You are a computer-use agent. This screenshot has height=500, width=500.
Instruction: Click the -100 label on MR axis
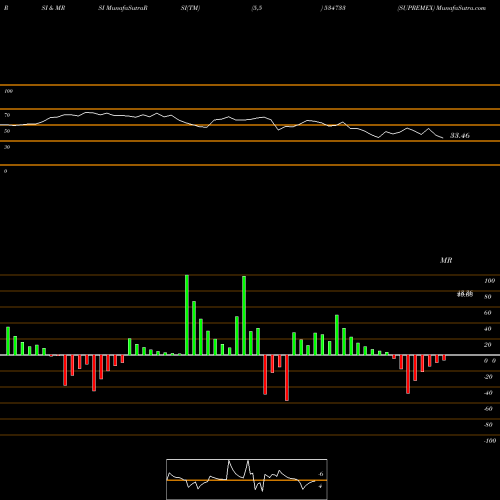[490, 441]
